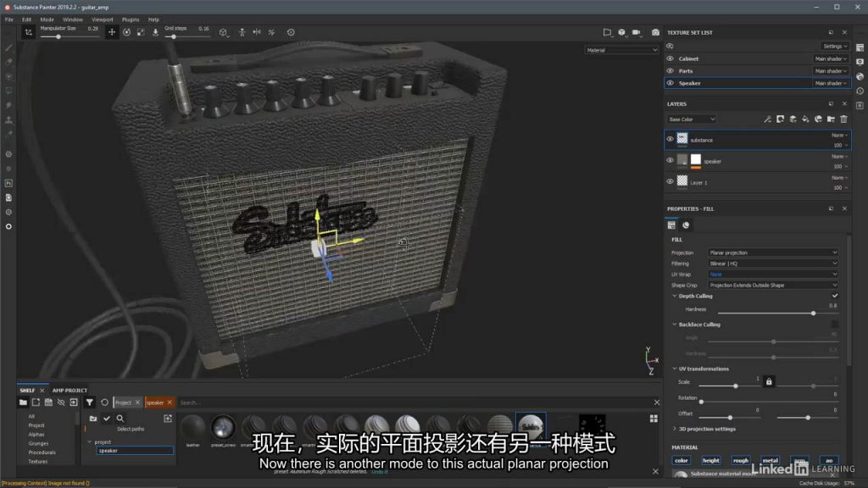The width and height of the screenshot is (868, 488).
Task: Toggle the rough material channel button
Action: pos(741,460)
